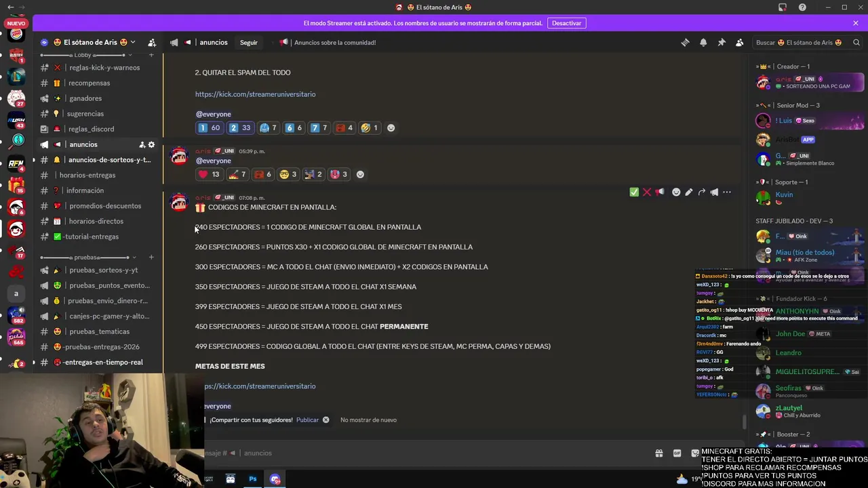The height and width of the screenshot is (488, 868).
Task: Open channel settings gear for anuncios
Action: tap(151, 144)
